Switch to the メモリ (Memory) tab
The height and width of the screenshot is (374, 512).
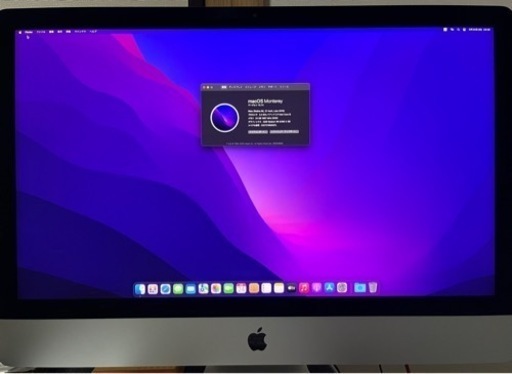(262, 87)
